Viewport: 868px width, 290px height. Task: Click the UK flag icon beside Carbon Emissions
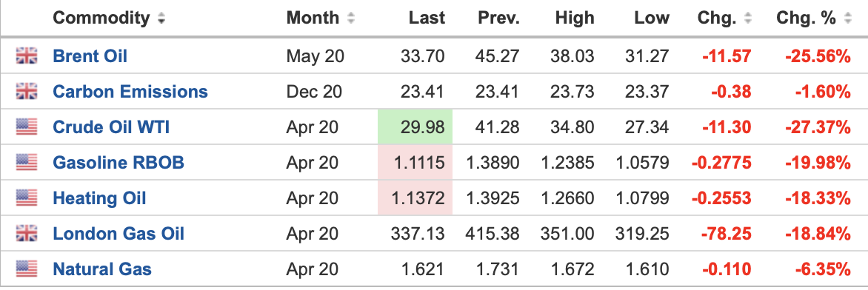point(26,91)
